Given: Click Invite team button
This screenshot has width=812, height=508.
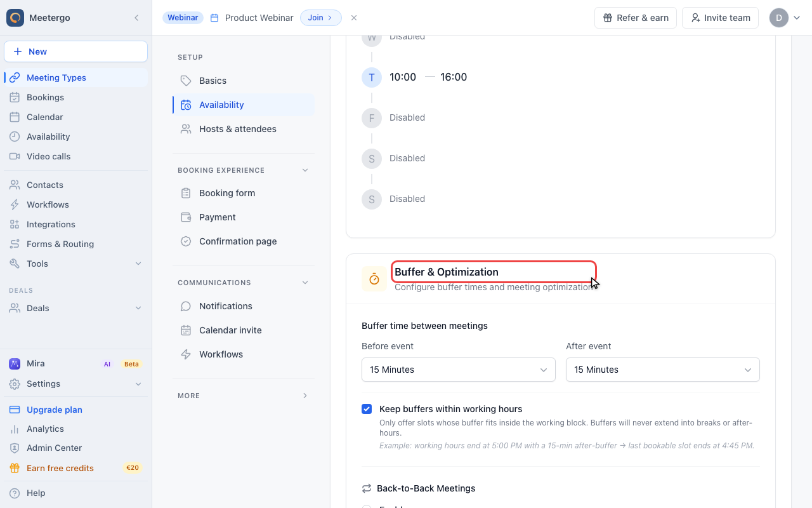Looking at the screenshot, I should [721, 18].
